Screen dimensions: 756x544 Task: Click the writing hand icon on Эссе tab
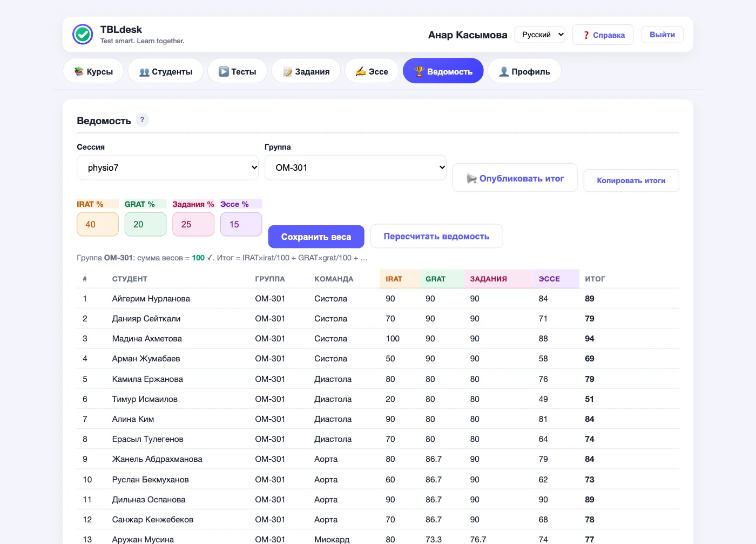pyautogui.click(x=361, y=71)
